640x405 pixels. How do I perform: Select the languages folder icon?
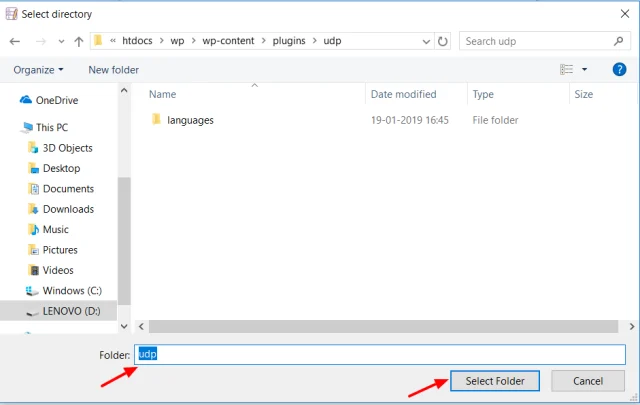tap(156, 120)
